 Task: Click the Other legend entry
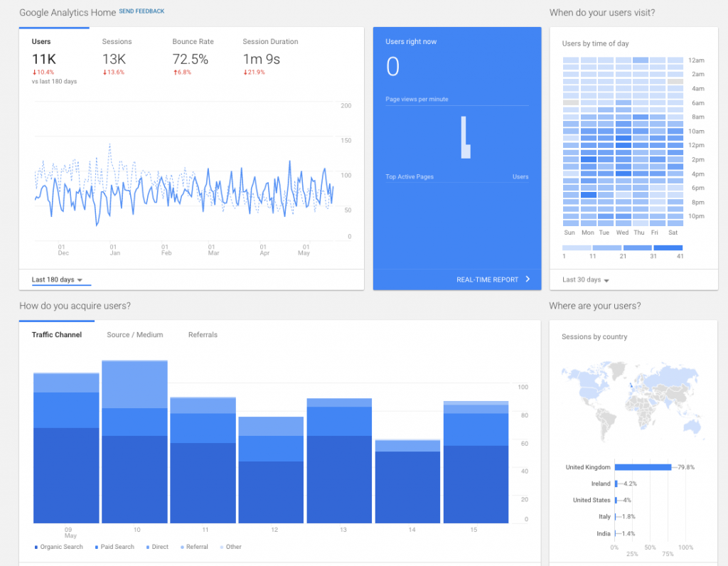click(x=231, y=547)
